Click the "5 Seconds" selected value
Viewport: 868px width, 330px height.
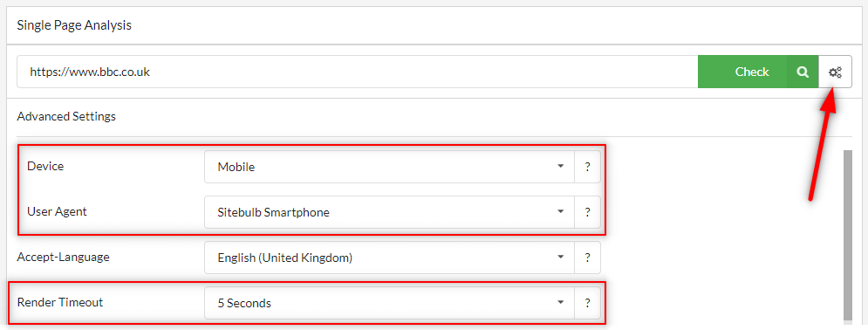click(244, 304)
